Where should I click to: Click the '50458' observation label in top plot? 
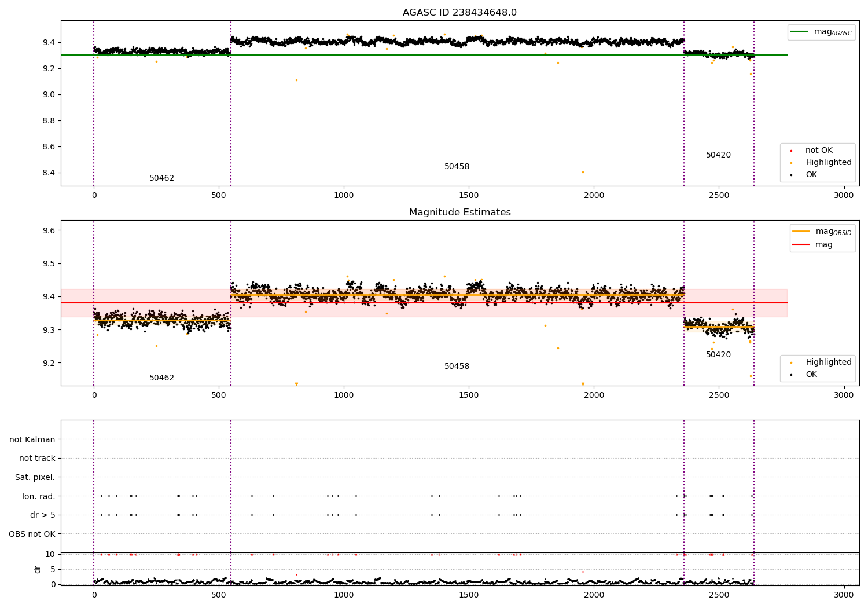(457, 167)
